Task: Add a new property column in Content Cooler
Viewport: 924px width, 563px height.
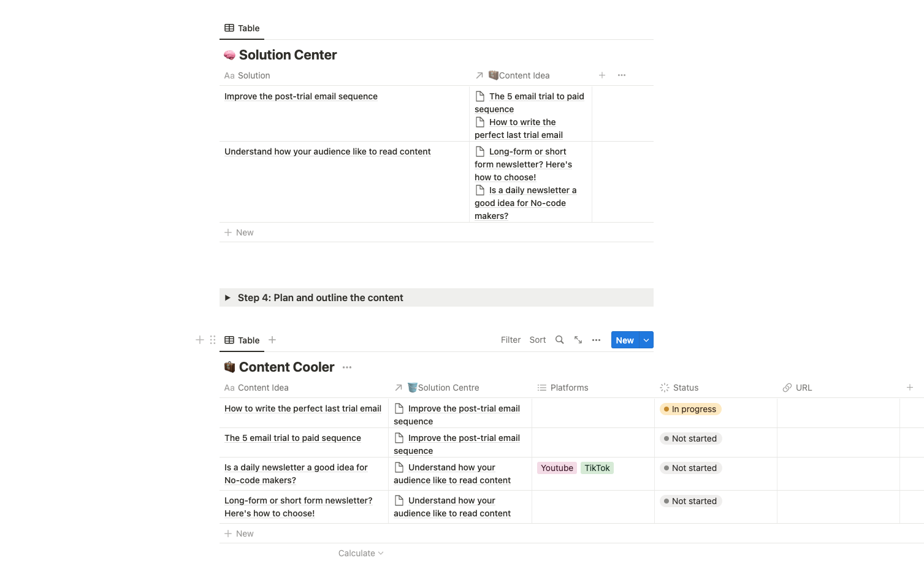Action: tap(910, 388)
